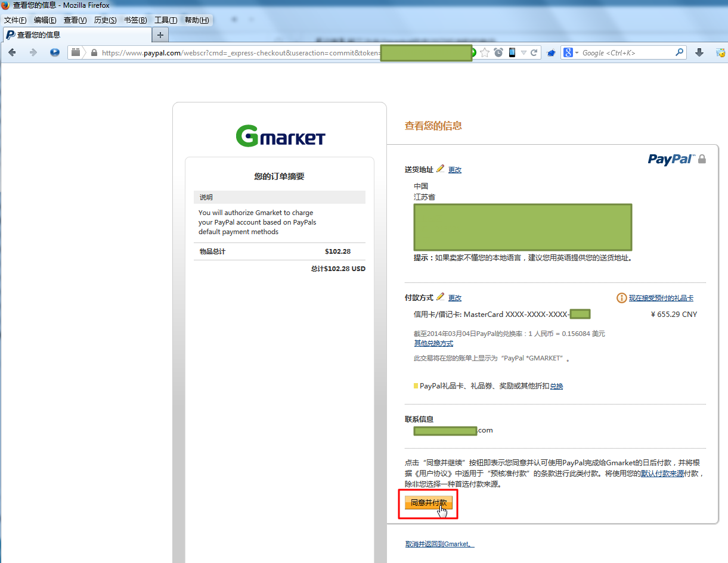Click MasterCard XXXX-XXXX-XXXX card text
Screen dimensions: 728x563
point(516,315)
